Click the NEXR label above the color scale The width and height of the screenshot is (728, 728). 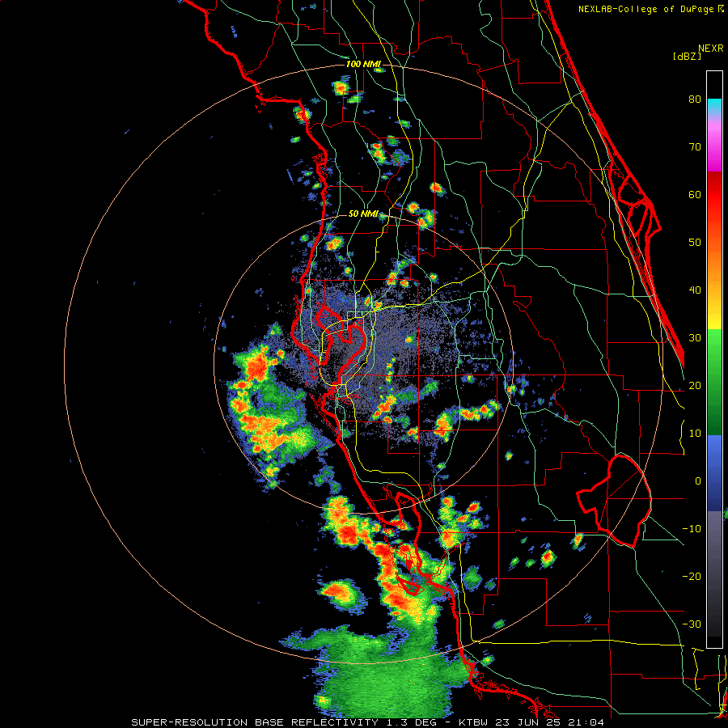710,49
